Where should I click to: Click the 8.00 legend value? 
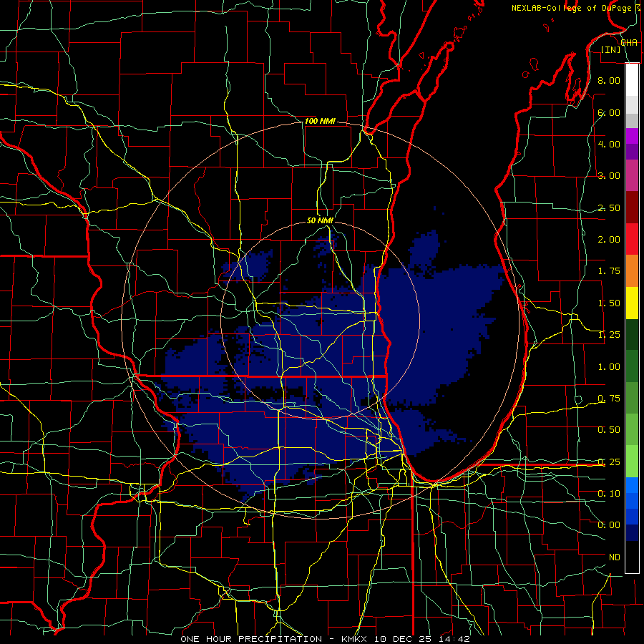pos(609,80)
